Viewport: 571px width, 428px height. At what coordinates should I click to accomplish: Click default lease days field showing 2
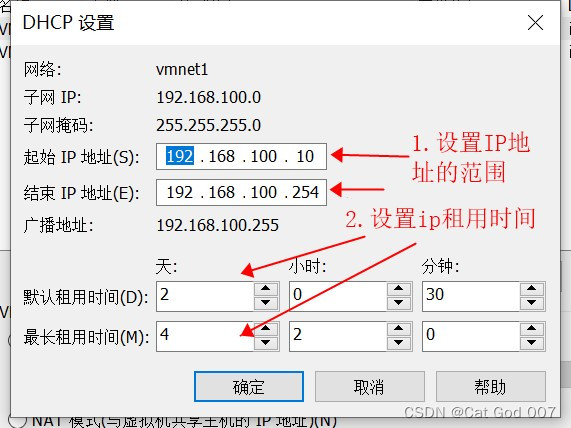205,296
